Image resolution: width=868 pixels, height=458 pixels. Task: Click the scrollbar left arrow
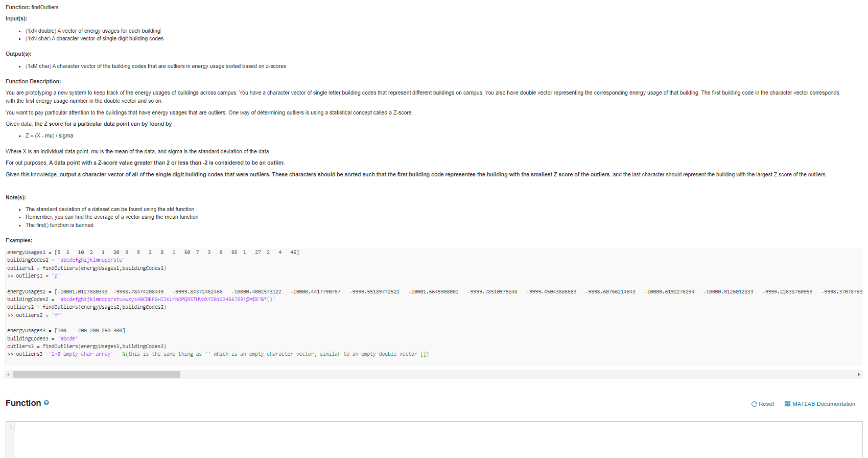coord(8,374)
